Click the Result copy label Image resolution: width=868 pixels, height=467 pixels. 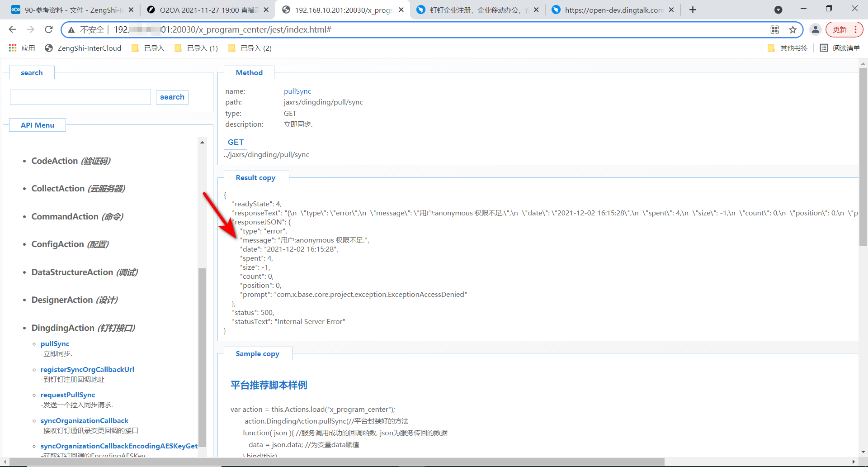(255, 178)
